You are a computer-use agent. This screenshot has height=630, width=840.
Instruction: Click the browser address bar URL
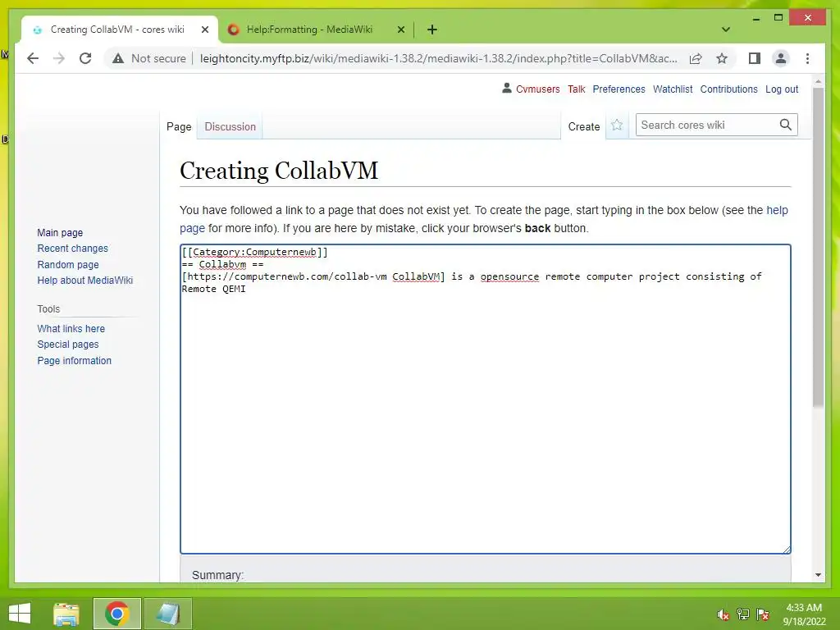click(x=438, y=58)
